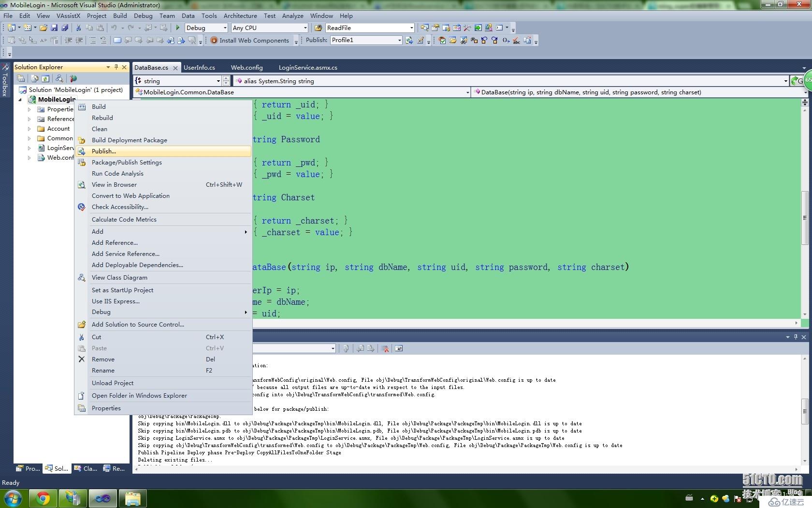Viewport: 812px width, 508px height.
Task: Click Properties at bottom of context menu
Action: tap(163, 408)
